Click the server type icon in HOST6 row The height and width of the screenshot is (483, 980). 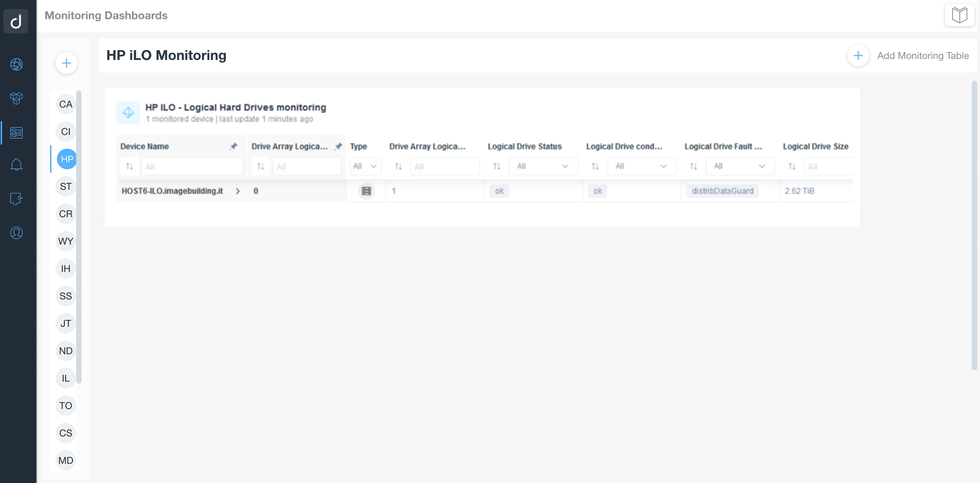pyautogui.click(x=366, y=191)
